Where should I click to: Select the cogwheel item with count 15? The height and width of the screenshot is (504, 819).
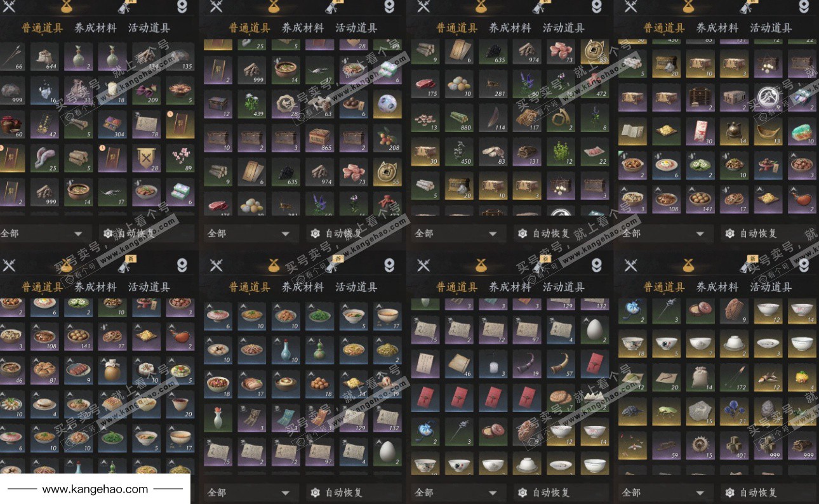pyautogui.click(x=700, y=445)
